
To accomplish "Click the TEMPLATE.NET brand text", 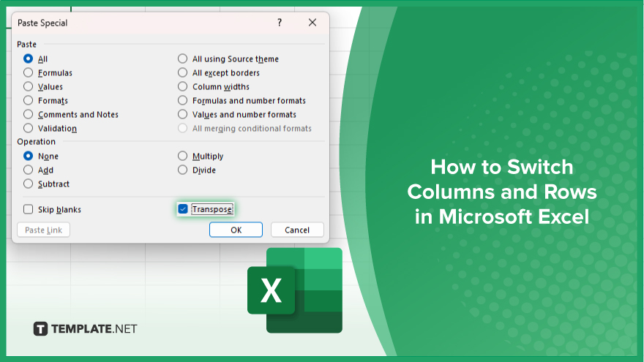I will click(94, 329).
